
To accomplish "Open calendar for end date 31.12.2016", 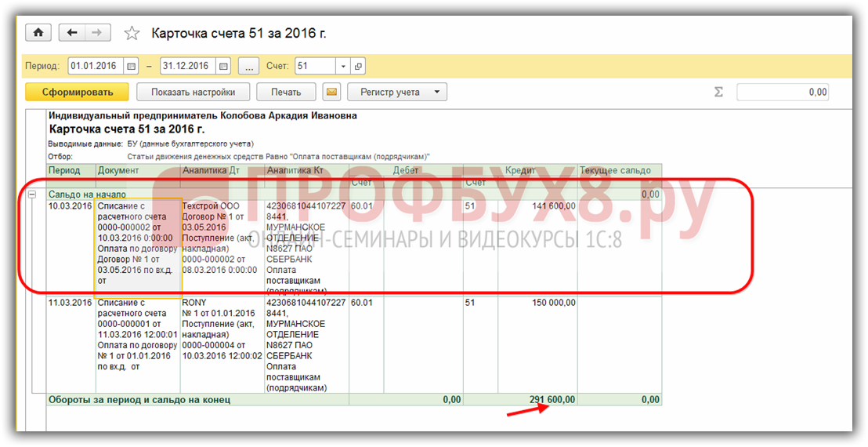I will coord(223,66).
